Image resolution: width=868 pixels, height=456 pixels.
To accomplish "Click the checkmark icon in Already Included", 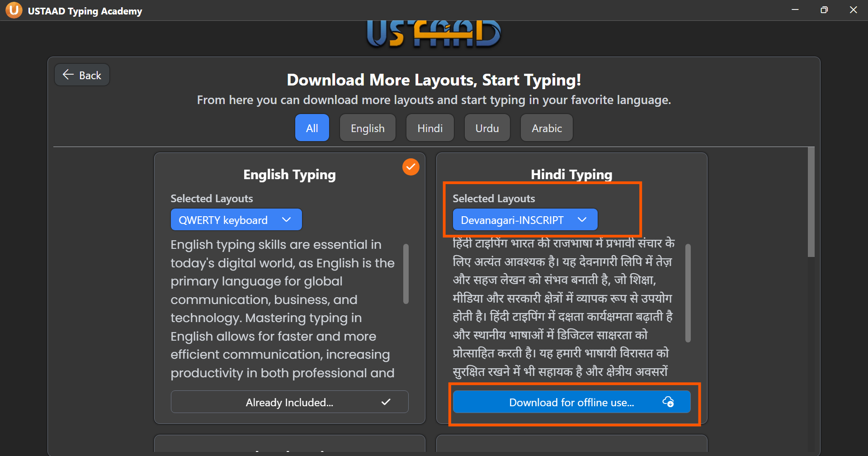I will (386, 402).
